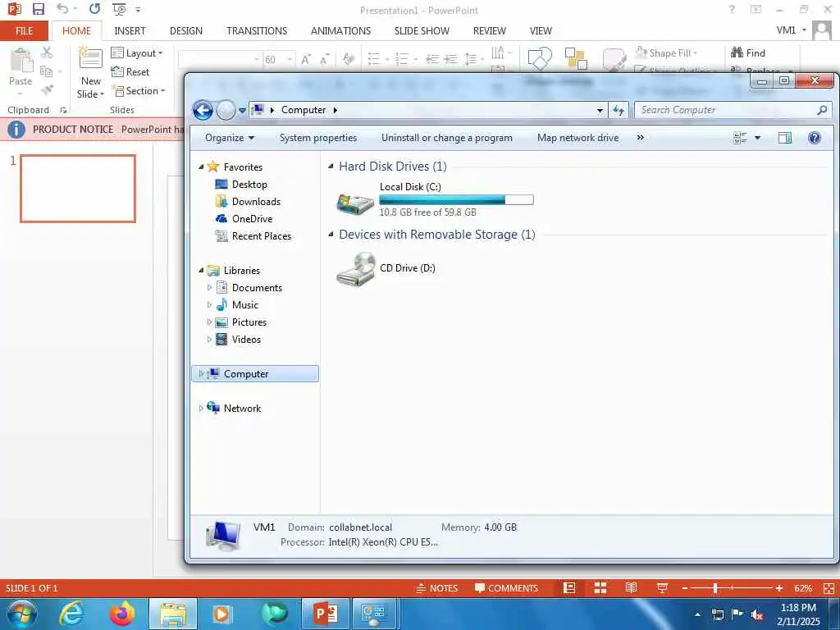The height and width of the screenshot is (630, 840).
Task: Show more toolbar commands chevron
Action: pos(640,138)
